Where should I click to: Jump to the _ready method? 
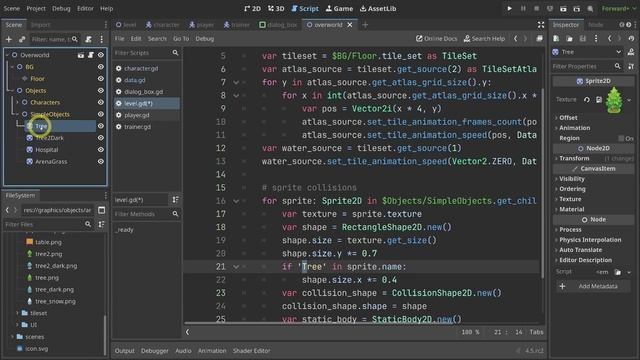pos(124,230)
